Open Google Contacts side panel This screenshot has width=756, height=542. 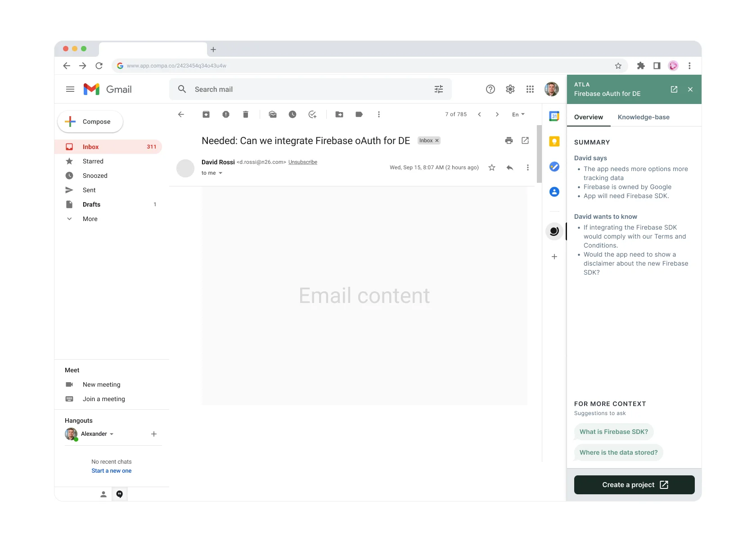[x=554, y=192]
